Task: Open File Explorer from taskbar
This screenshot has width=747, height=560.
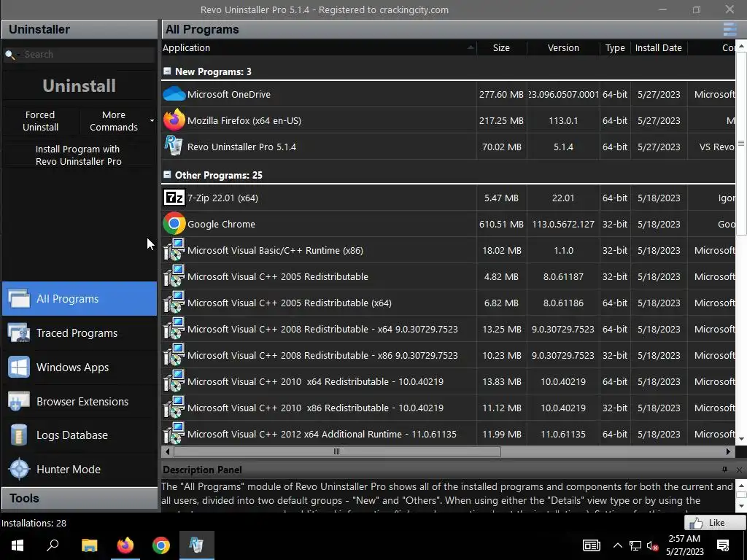Action: click(x=89, y=545)
